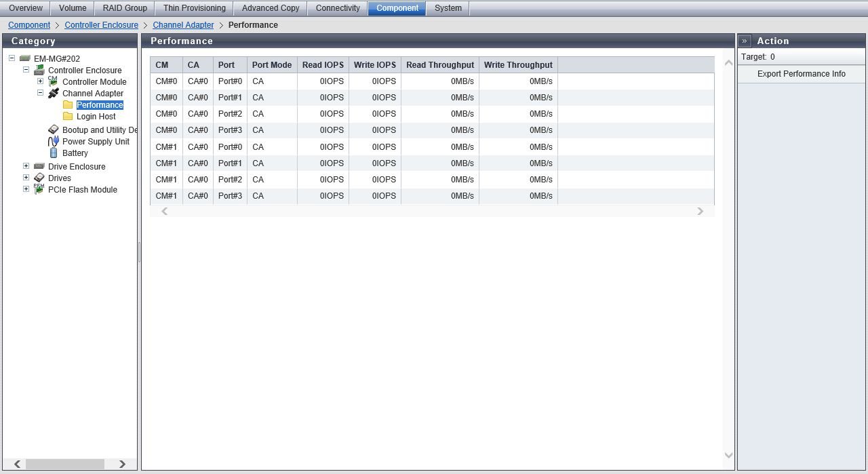Image resolution: width=868 pixels, height=474 pixels.
Task: Expand the Drive Enclosure tree node
Action: coord(26,166)
